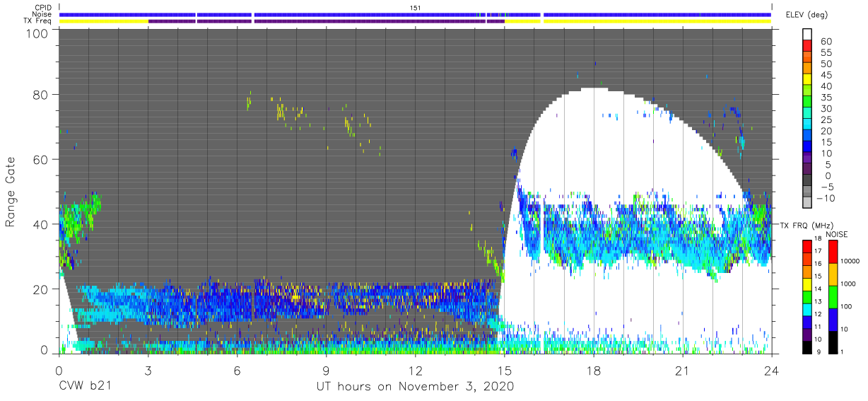Click the black bottom segment of TX FRQ bar
Viewport: 868px width, 401px height.
[x=807, y=347]
